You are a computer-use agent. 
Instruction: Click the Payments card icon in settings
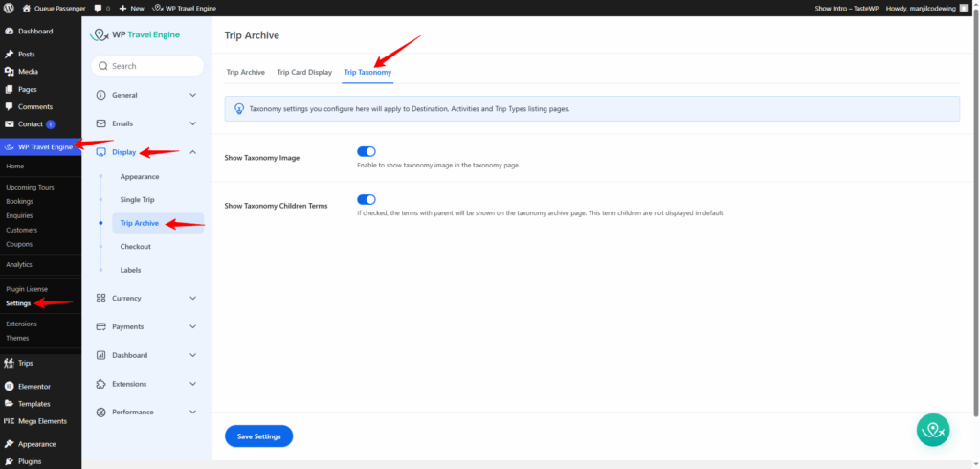101,326
